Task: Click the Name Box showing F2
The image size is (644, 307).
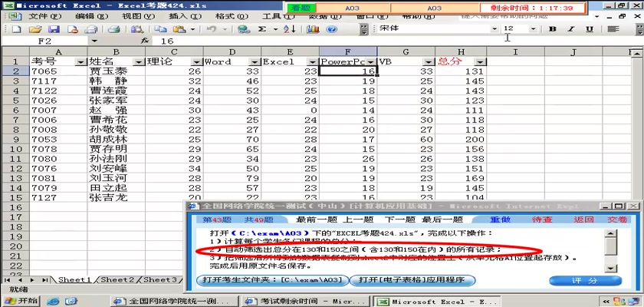Action: 45,41
